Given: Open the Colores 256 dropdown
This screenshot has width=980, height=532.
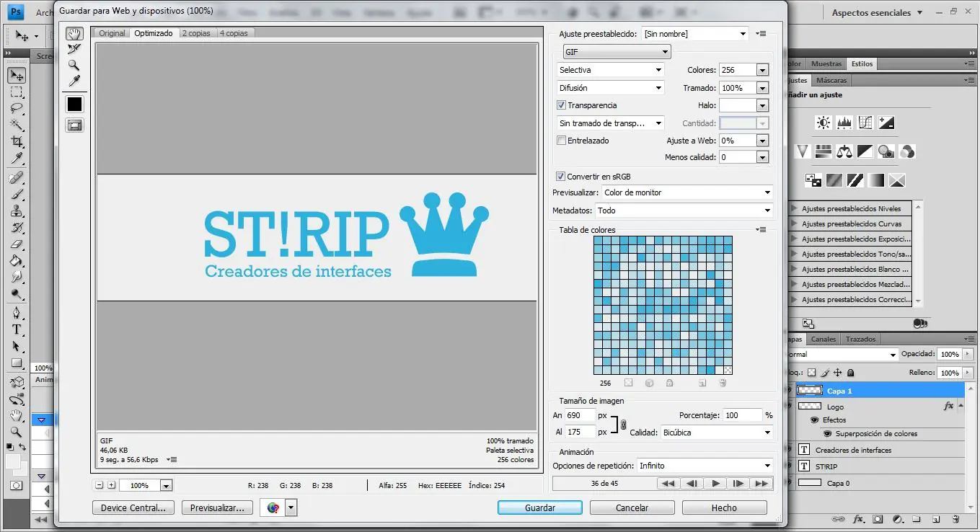Looking at the screenshot, I should click(762, 70).
